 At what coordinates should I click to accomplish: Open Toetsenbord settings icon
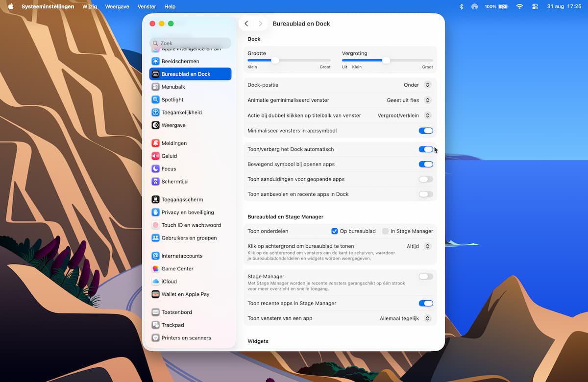tap(155, 312)
